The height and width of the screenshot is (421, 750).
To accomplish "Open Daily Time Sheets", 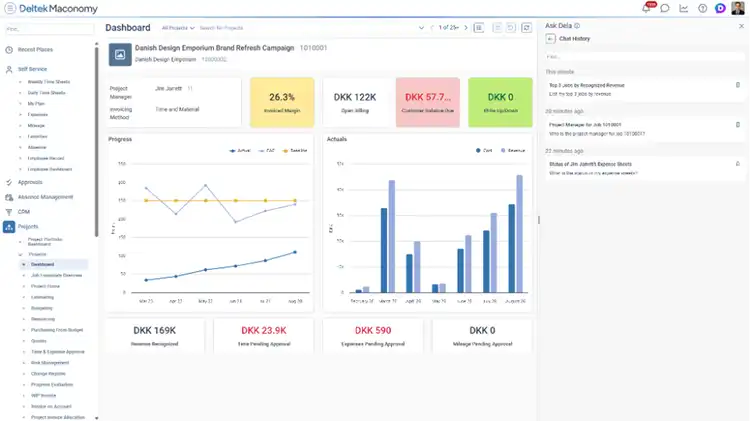I will coord(46,93).
